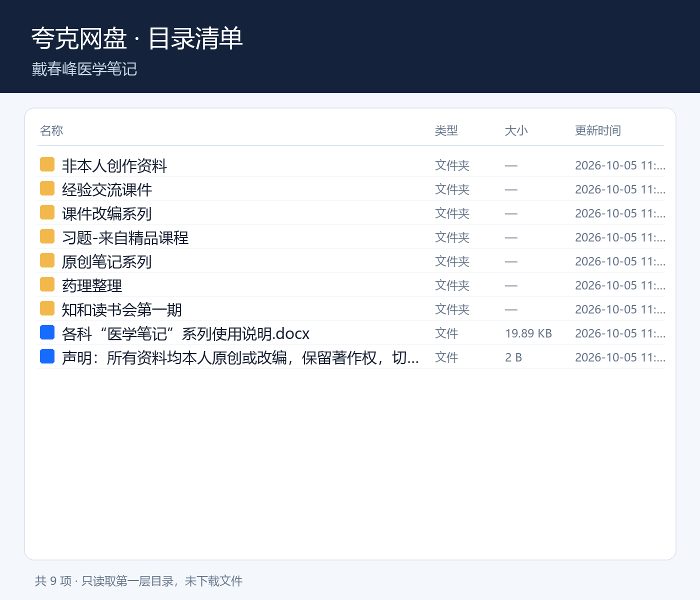Screen dimensions: 700x600
Task: Click the 2 B size value
Action: point(513,357)
